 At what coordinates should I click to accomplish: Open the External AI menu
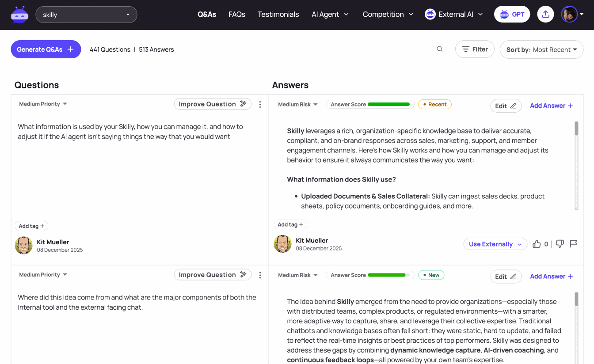coord(454,15)
